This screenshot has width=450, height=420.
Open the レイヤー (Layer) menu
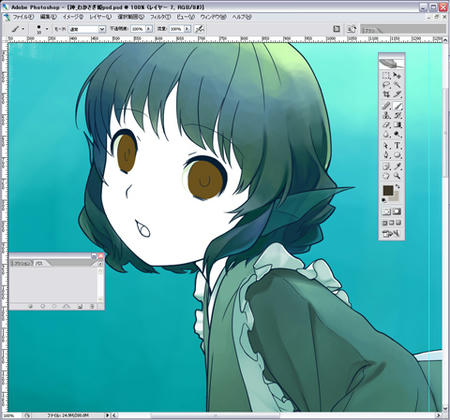100,17
